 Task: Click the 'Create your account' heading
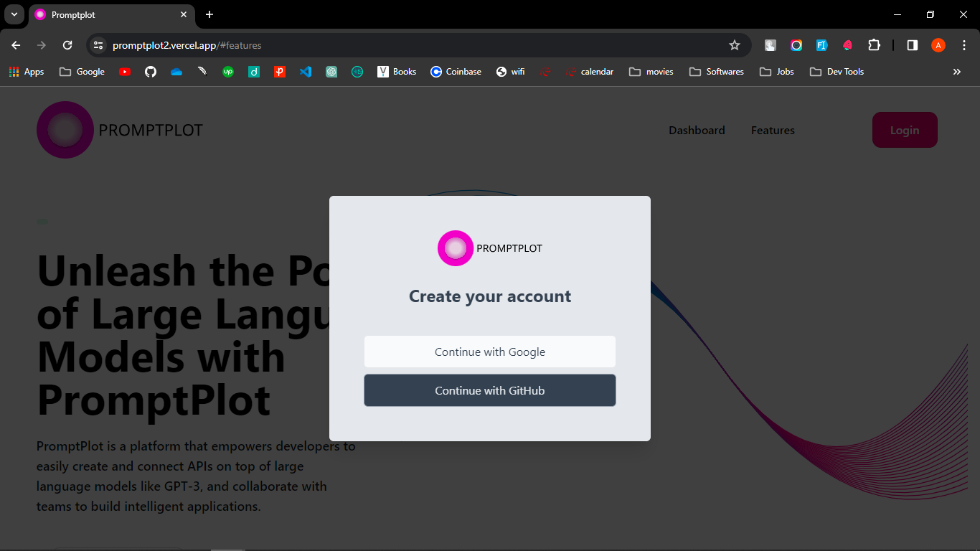tap(490, 296)
